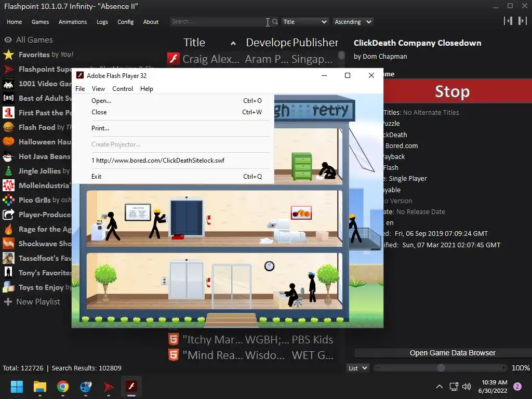Select the Hot Java Beans icon
532x399 pixels.
click(x=8, y=156)
